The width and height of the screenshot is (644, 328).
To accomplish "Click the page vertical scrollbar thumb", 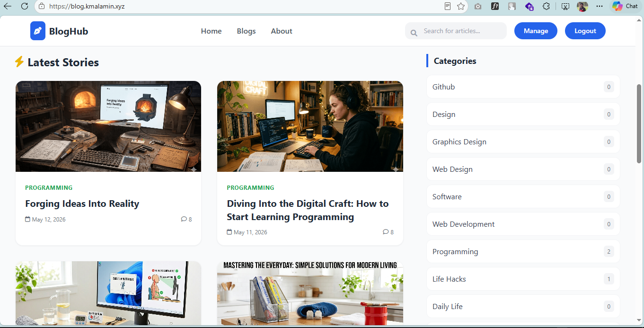I will pos(639,124).
